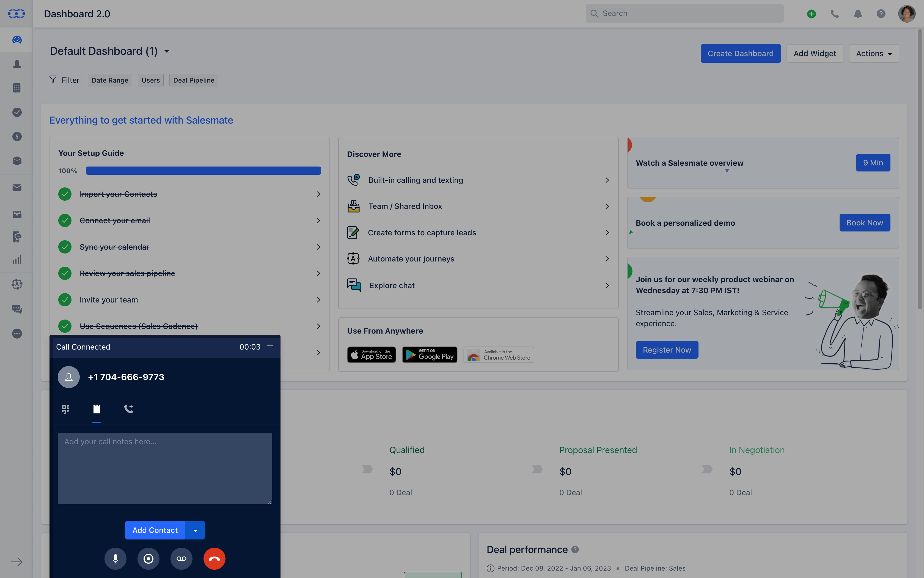924x578 pixels.
Task: Click the green plus quick-add icon
Action: tap(811, 14)
